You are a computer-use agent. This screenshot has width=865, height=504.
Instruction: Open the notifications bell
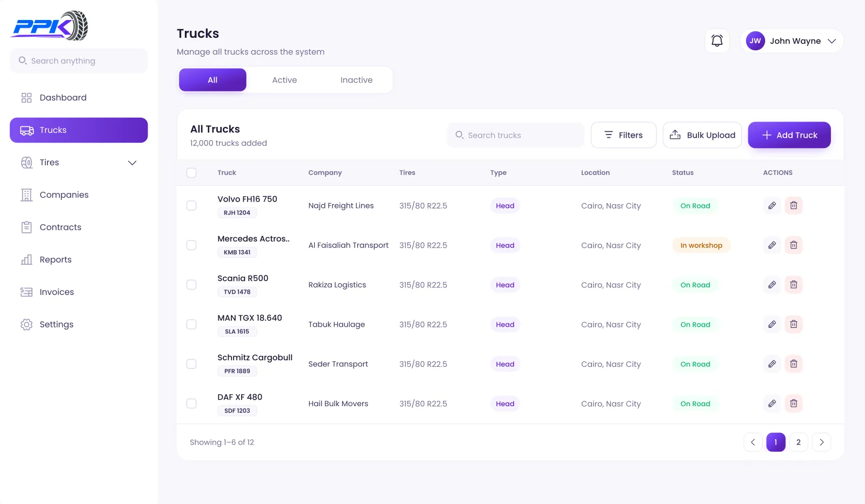coord(717,41)
